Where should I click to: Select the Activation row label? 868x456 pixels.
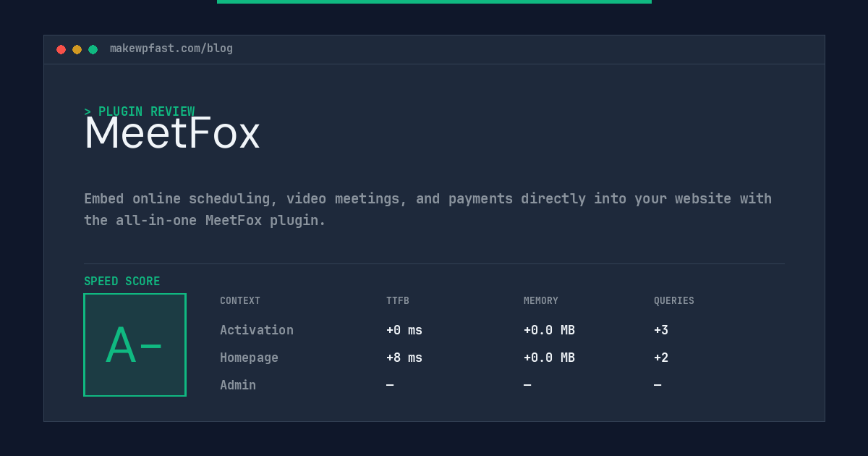(x=257, y=330)
